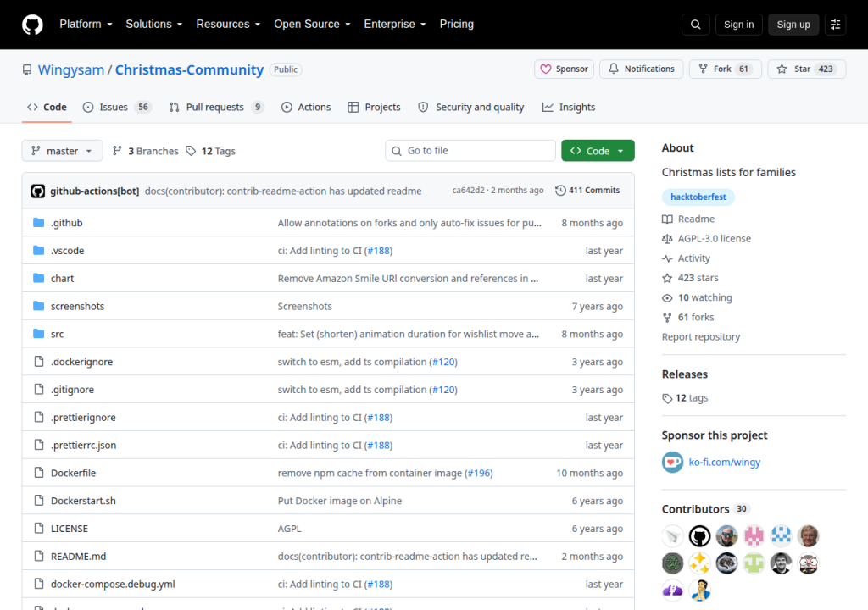Open the 3 Branches link
Image resolution: width=868 pixels, height=610 pixels.
point(146,151)
